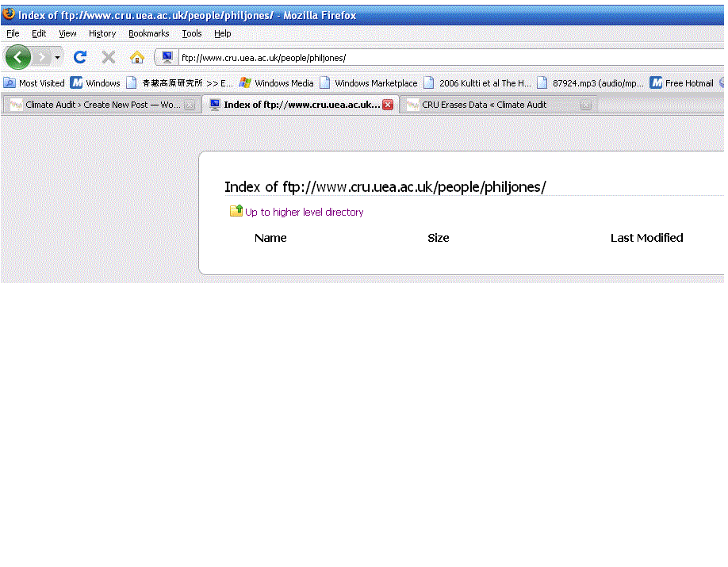Go to the Home page icon
The height and width of the screenshot is (567, 728).
pyautogui.click(x=137, y=57)
